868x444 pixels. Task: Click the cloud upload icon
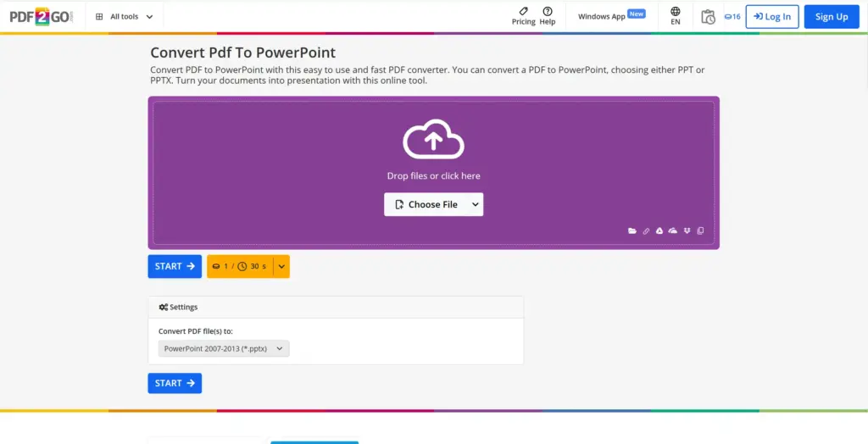[x=433, y=139]
